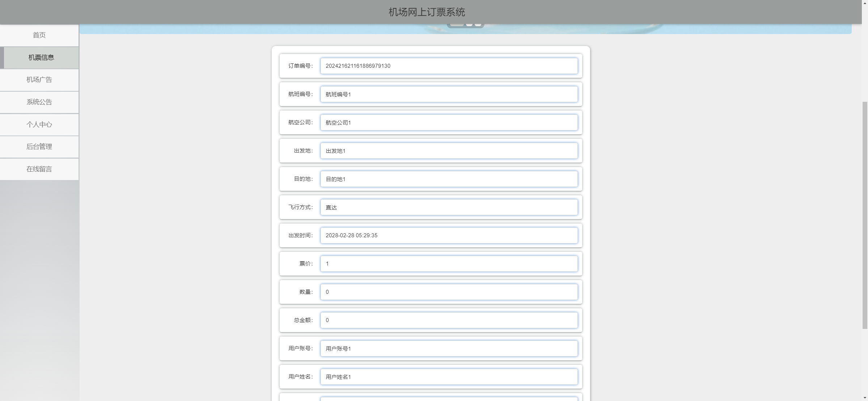Focus the 航班编号 text box
The height and width of the screenshot is (401, 868).
[x=449, y=94]
